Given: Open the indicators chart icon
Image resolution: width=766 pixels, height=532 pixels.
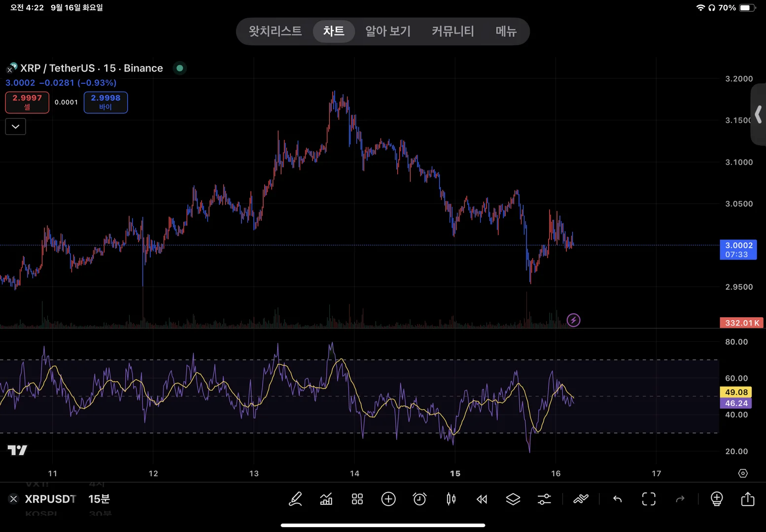Looking at the screenshot, I should [326, 499].
